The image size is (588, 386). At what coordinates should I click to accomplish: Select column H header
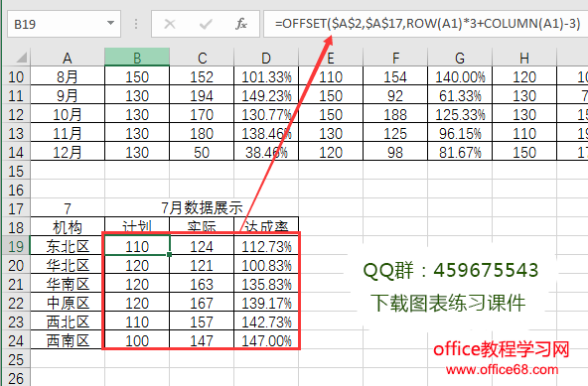(x=524, y=58)
